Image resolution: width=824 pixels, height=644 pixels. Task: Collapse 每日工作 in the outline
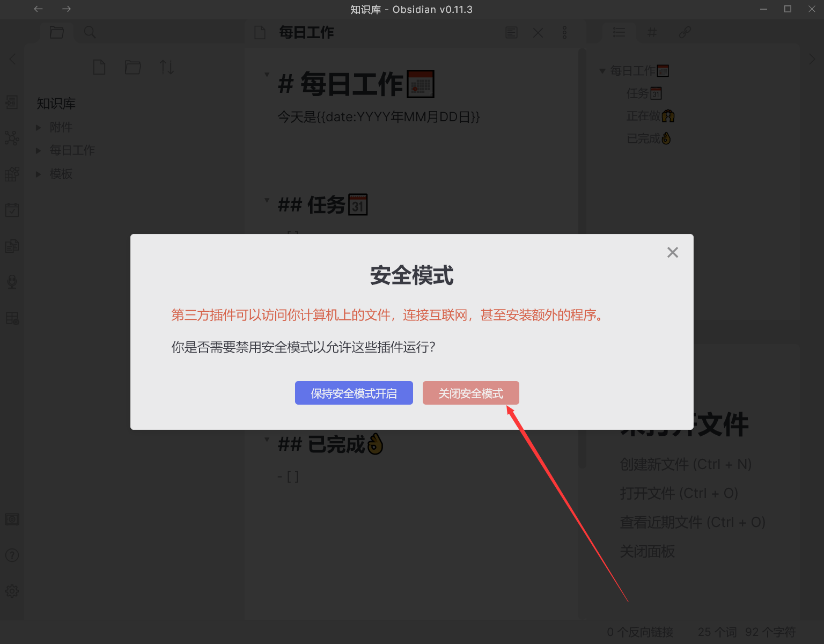602,71
